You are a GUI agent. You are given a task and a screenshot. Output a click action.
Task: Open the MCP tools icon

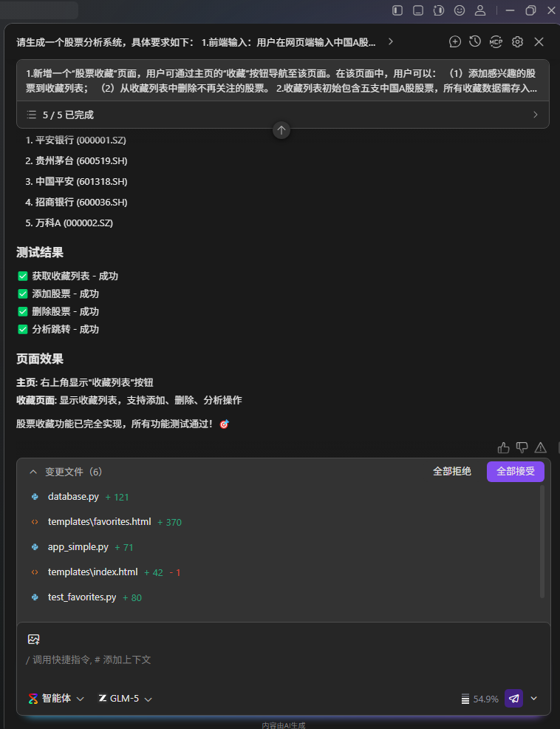(496, 42)
